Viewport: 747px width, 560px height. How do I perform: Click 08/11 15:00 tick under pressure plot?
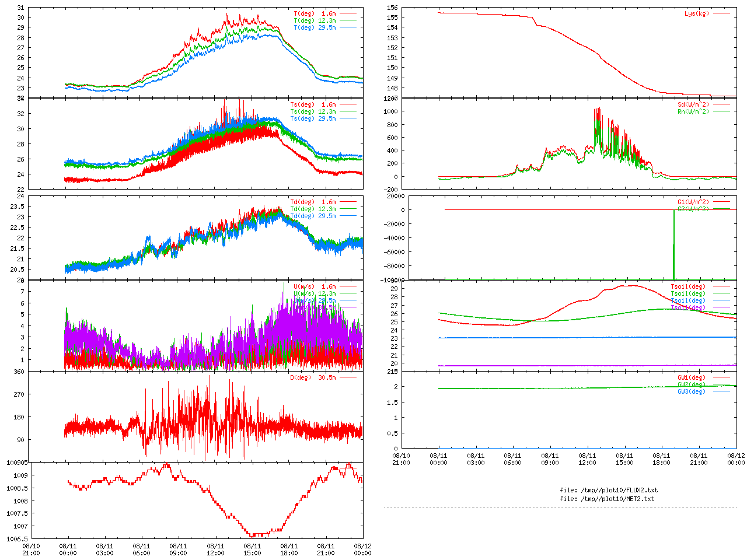(x=252, y=549)
